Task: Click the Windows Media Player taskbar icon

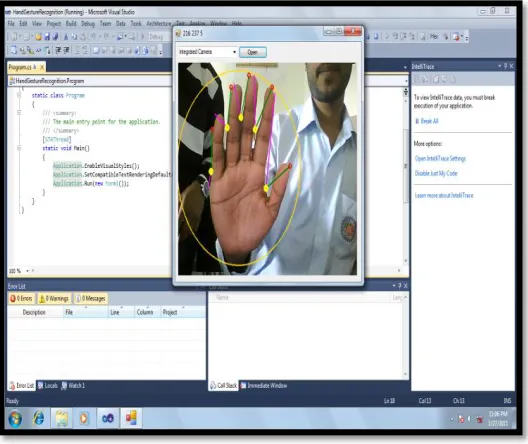Action: click(x=84, y=418)
